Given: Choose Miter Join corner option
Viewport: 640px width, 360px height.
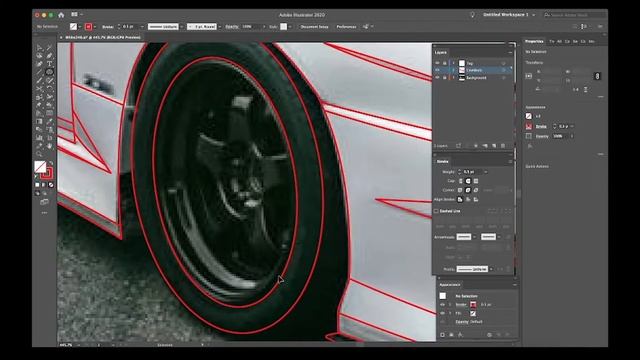Looking at the screenshot, I should (460, 190).
